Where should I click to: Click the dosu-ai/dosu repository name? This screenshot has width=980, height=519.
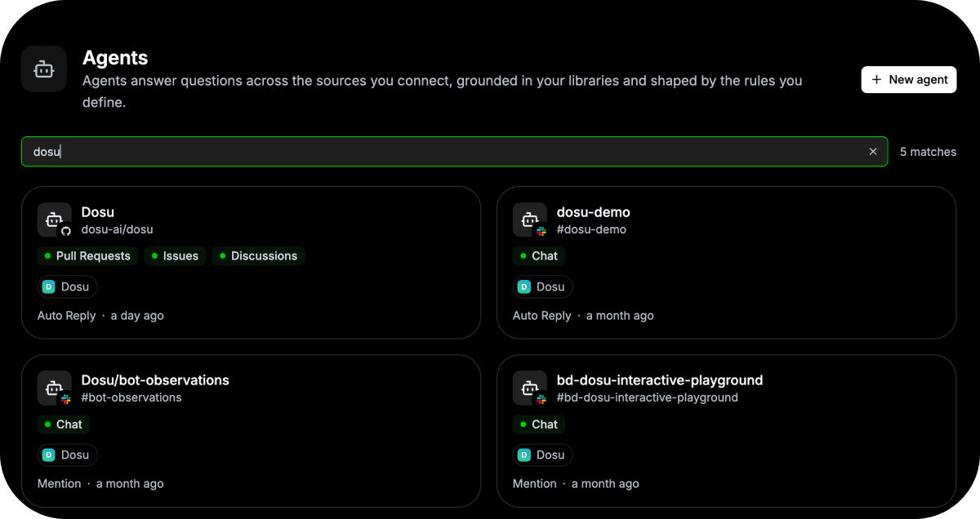[118, 229]
